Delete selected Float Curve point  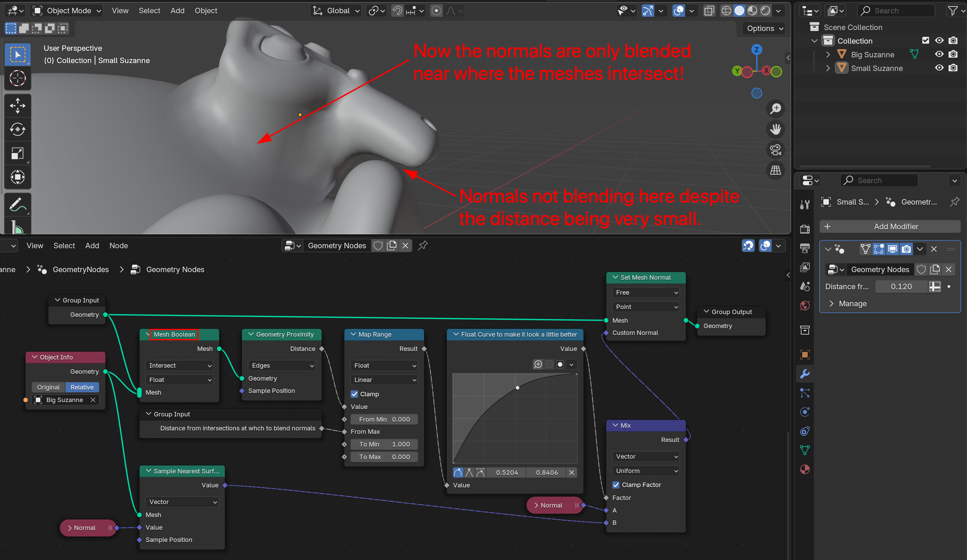coord(572,473)
